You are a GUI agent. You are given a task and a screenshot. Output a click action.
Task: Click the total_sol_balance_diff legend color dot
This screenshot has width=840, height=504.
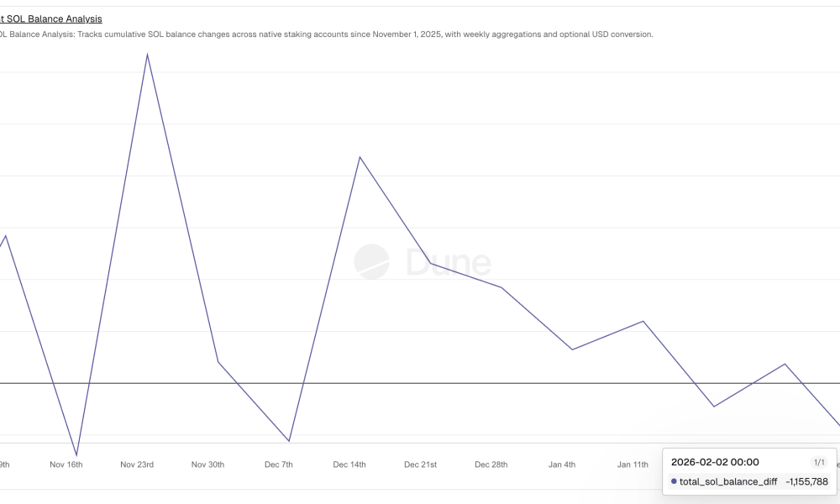(x=674, y=481)
